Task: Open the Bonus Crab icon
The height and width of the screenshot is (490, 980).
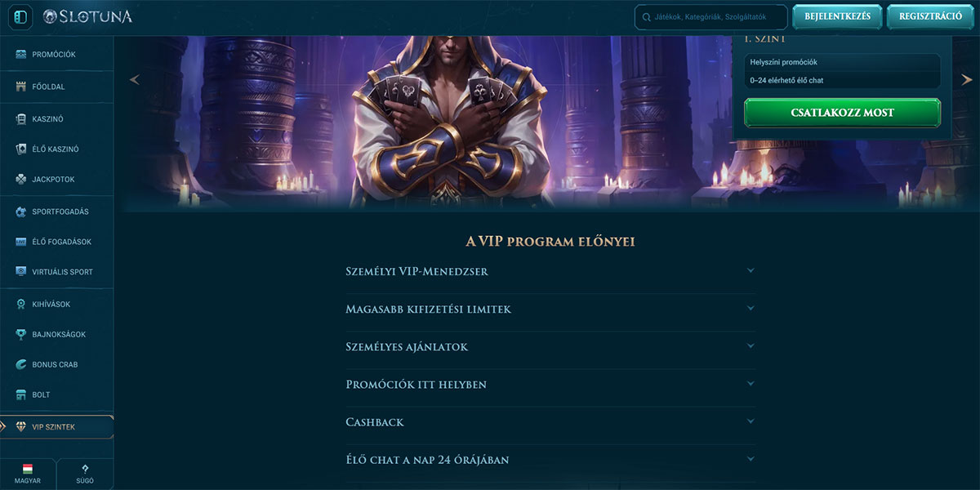Action: (21, 364)
